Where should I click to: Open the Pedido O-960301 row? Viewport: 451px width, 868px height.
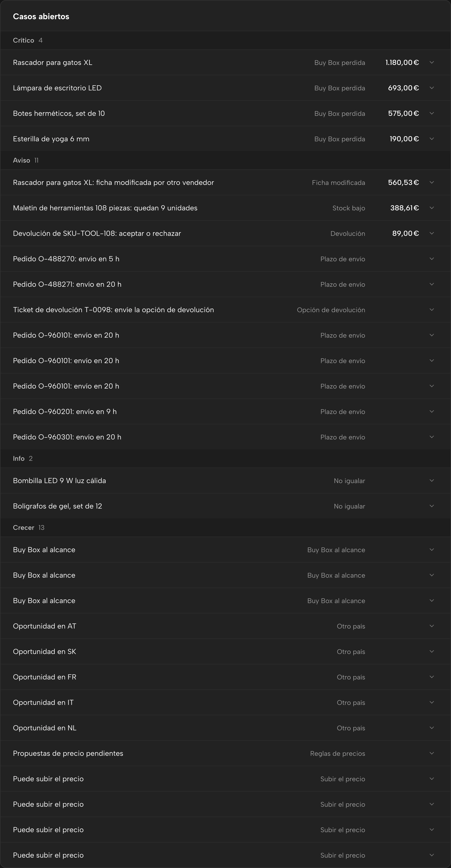[225, 437]
